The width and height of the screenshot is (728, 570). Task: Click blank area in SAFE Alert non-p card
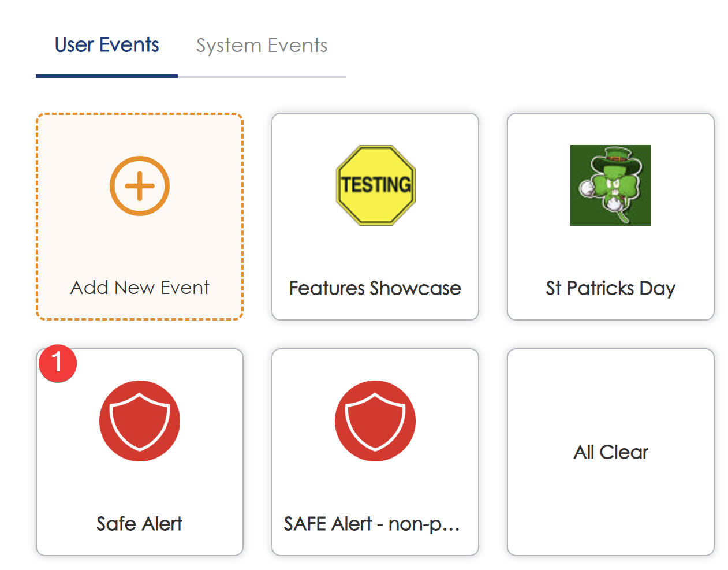375,488
